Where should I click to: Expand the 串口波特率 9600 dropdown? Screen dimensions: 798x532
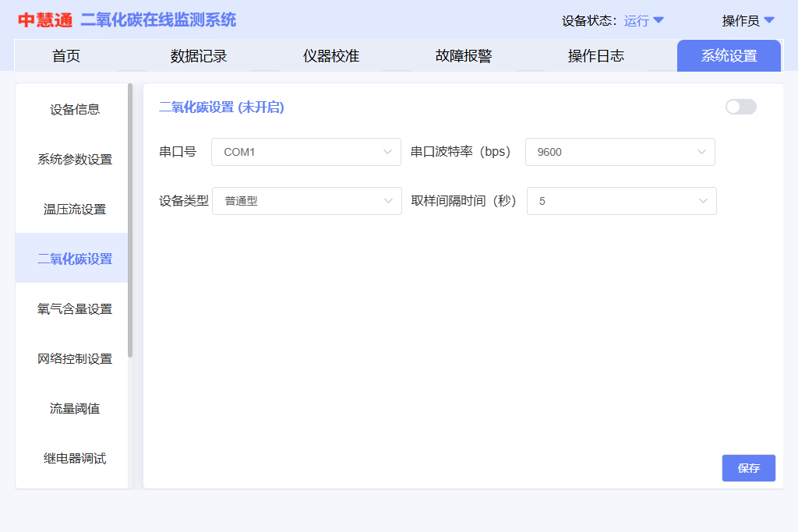click(x=620, y=152)
